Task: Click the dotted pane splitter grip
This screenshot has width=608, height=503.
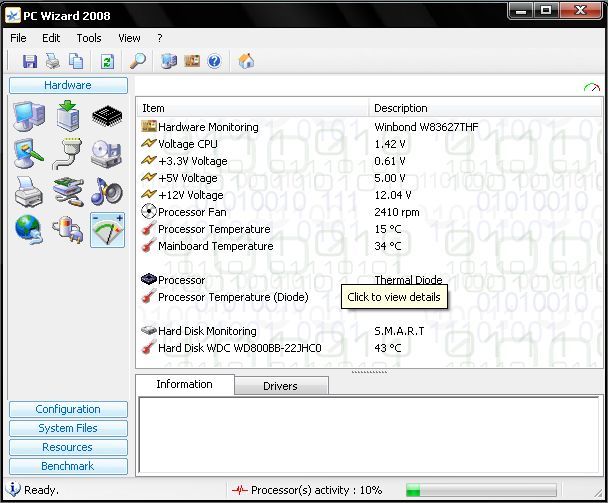Action: coord(369,372)
